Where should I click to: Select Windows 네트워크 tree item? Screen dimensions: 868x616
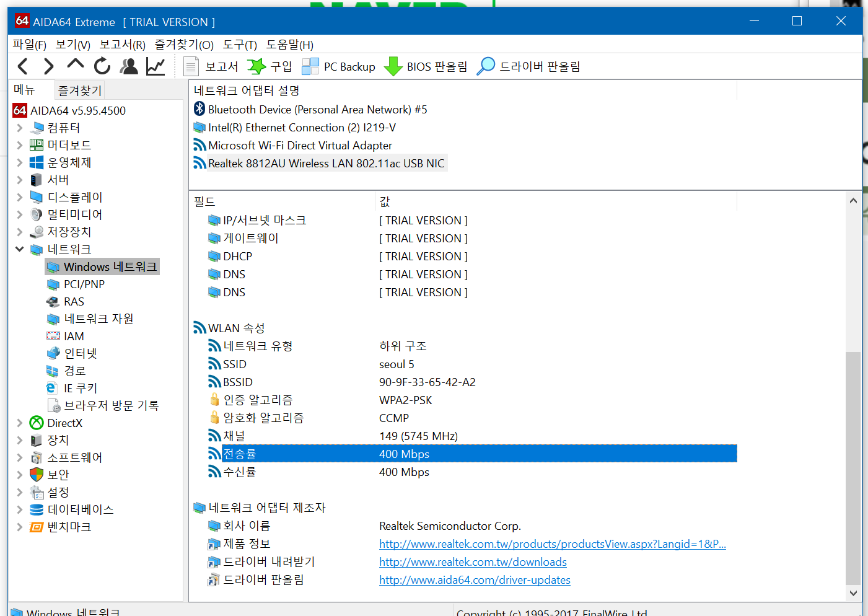tap(102, 266)
